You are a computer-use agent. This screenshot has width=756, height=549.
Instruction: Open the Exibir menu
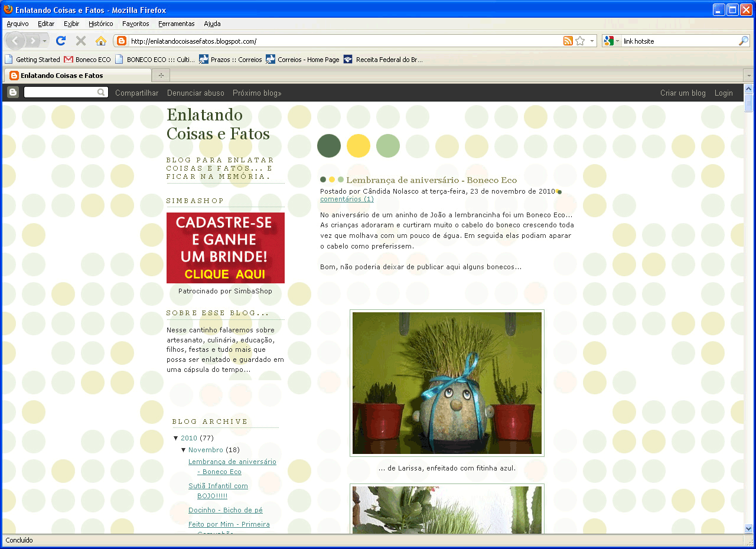(x=71, y=24)
